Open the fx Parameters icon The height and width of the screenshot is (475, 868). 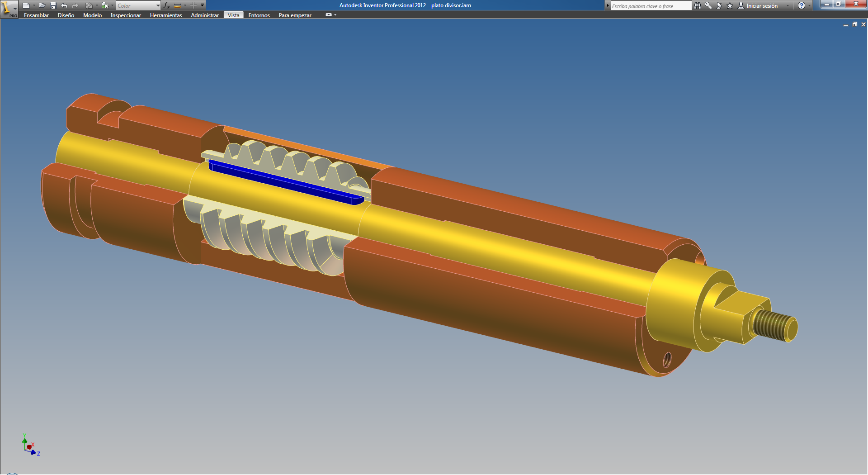[x=166, y=5]
